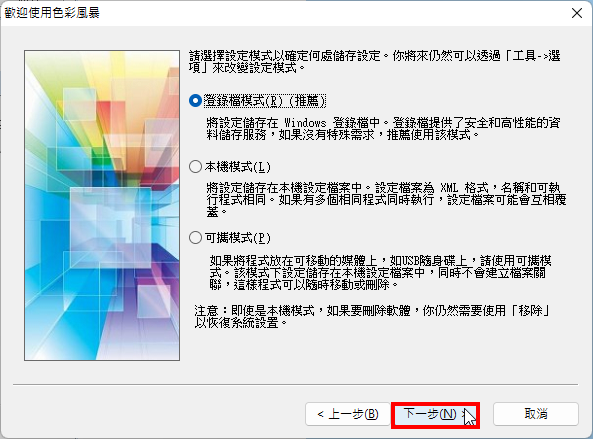Close the 歡迎使用色彩風暴 dialog window

[577, 13]
